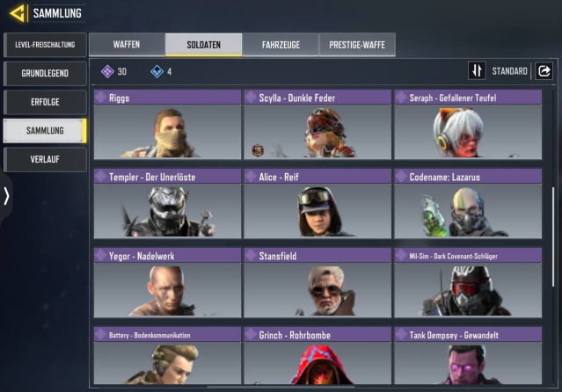
Task: Click the share icon beside Standard
Action: [544, 71]
